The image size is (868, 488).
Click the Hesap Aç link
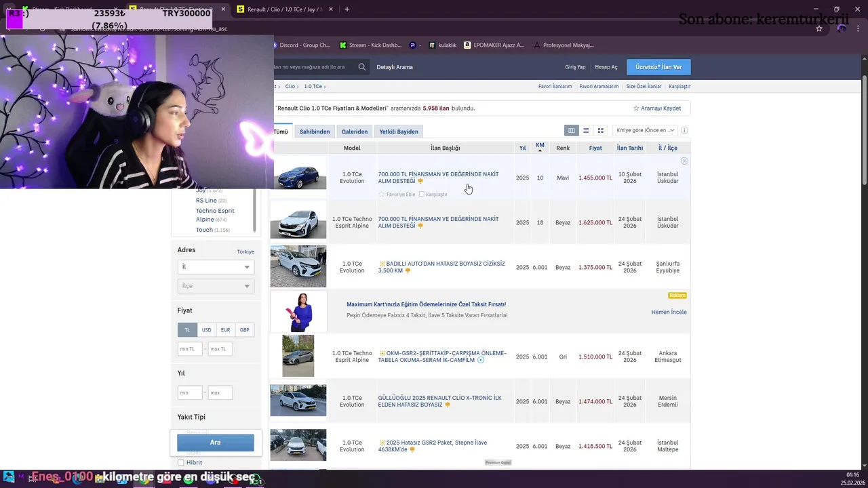606,67
